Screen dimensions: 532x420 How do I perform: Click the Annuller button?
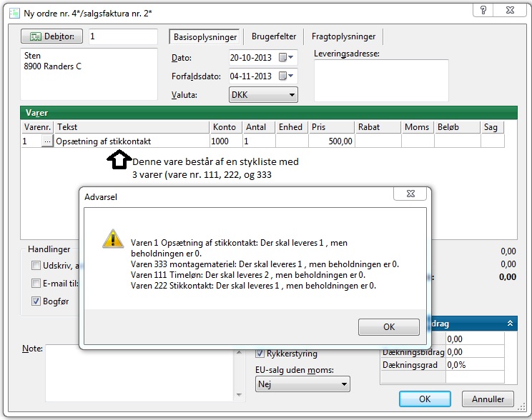coord(488,399)
